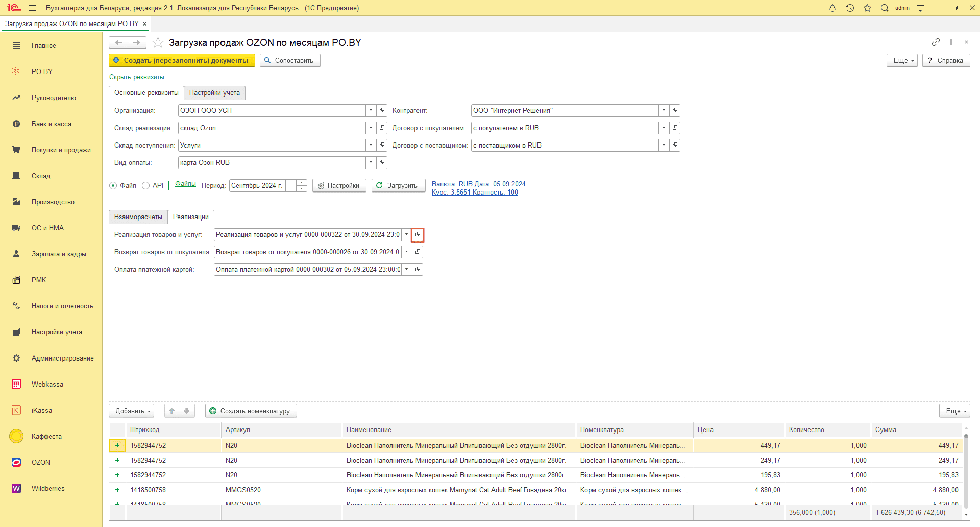
Task: Open iKassa section in sidebar
Action: [42, 410]
